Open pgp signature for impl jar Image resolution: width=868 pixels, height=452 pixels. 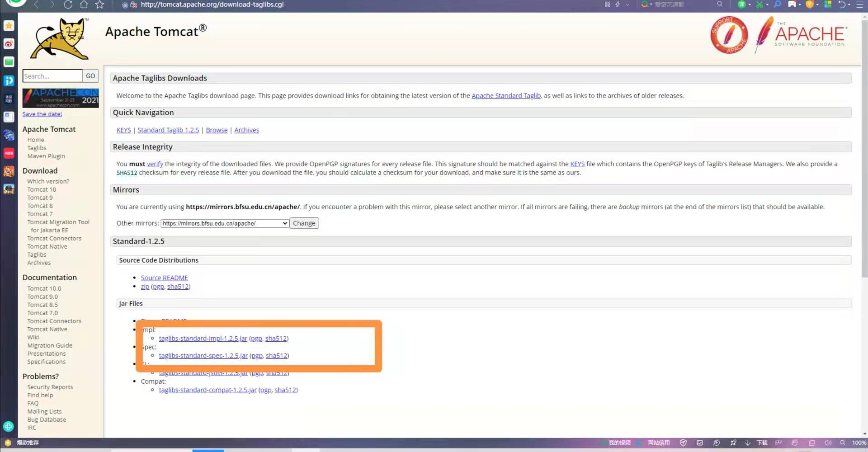[256, 339]
